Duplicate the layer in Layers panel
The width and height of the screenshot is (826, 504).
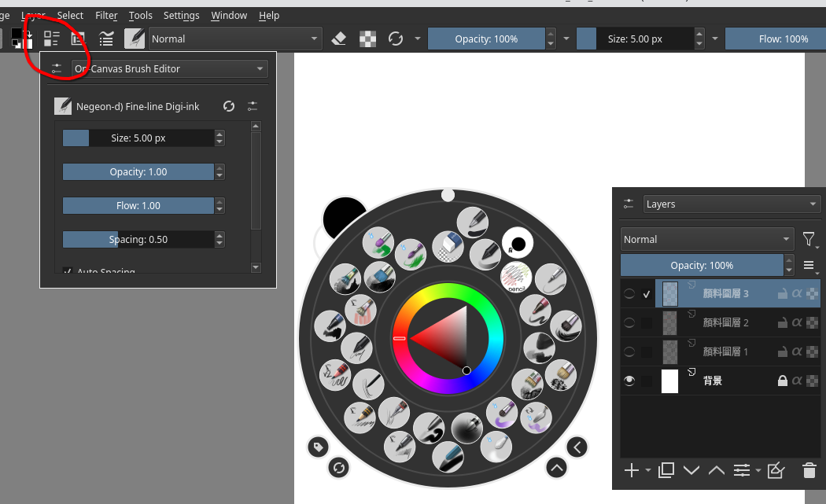(x=666, y=470)
